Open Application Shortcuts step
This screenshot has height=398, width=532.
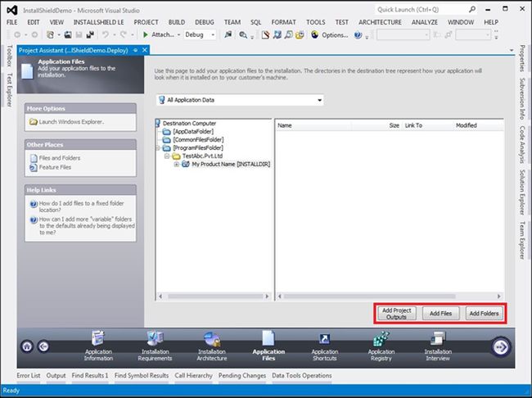point(325,346)
